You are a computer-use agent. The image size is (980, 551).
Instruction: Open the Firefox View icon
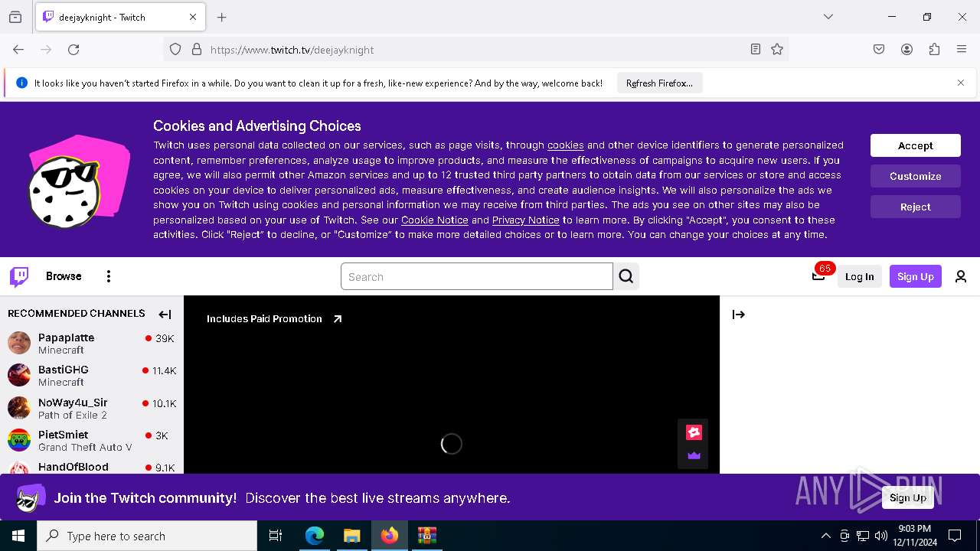coord(15,17)
